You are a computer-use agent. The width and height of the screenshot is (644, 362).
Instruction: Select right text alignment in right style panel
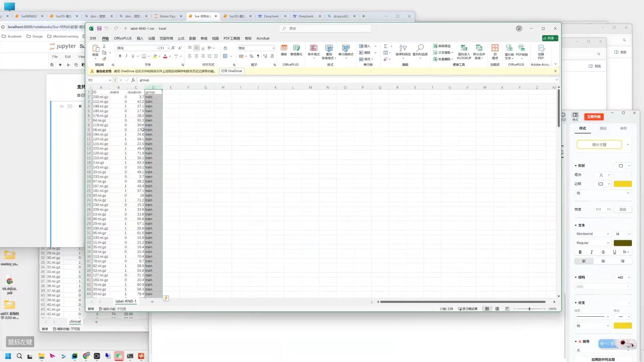[622, 261]
